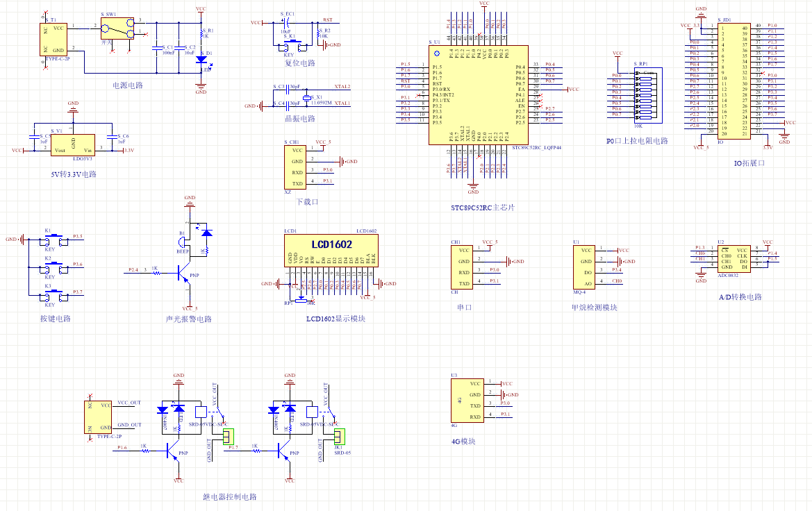
Task: Select the U3 4G module component
Action: 467,400
